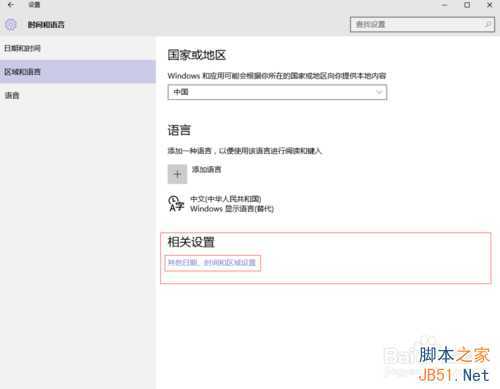Viewport: 500px width, 389px height.
Task: Open the 语音 section
Action: pyautogui.click(x=78, y=96)
